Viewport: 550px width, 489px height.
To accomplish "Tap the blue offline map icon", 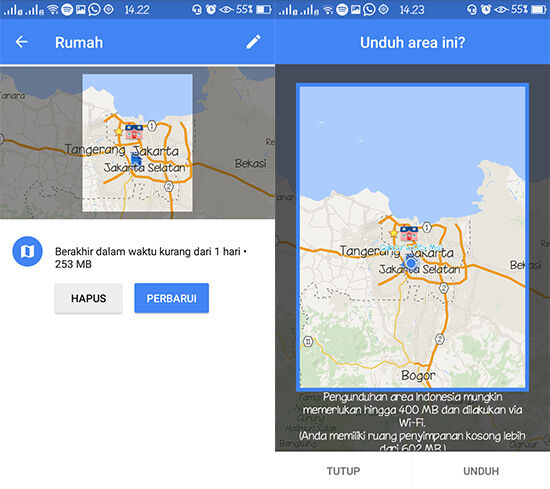I will coord(27,251).
